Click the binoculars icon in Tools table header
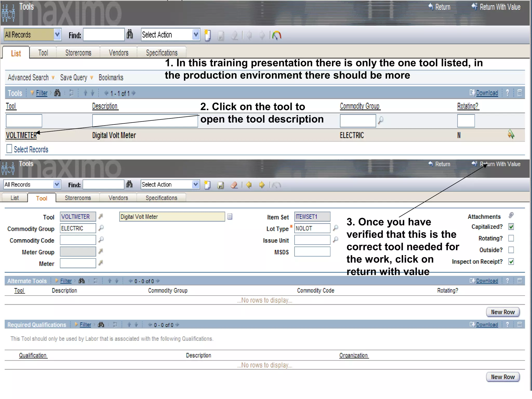The image size is (532, 399). point(57,93)
